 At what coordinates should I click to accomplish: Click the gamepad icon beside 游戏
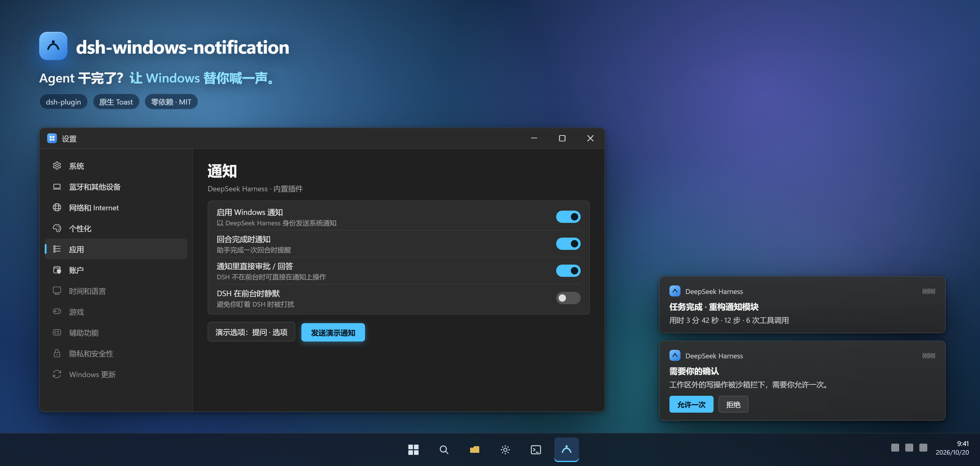pos(57,311)
